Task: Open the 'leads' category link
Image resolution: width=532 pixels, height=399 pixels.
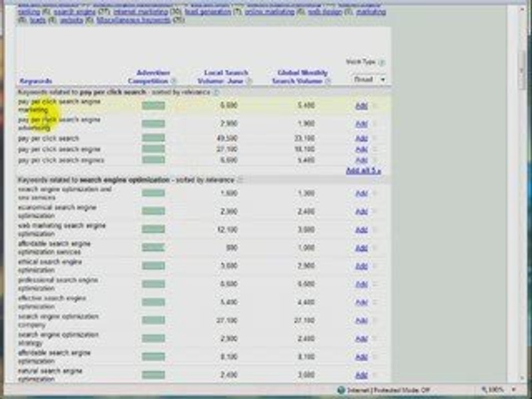Action: pyautogui.click(x=38, y=20)
